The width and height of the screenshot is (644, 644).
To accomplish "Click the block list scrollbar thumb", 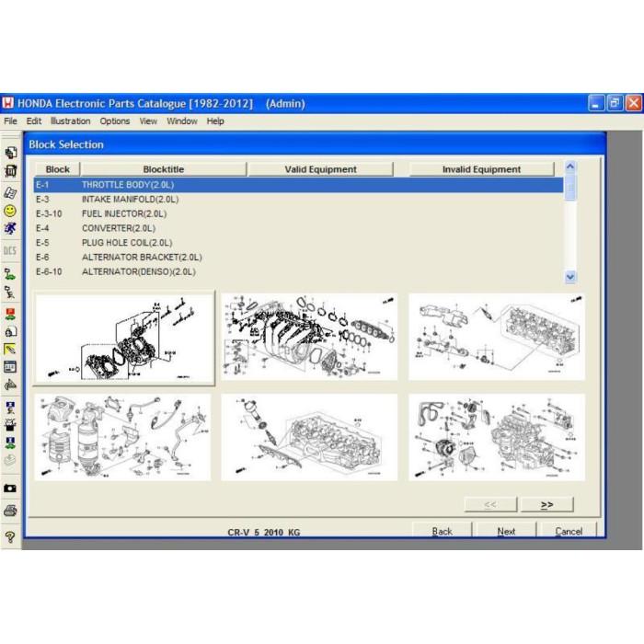I will click(x=570, y=188).
